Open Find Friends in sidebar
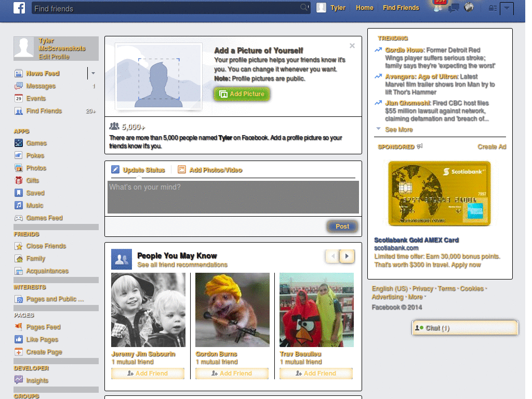The height and width of the screenshot is (399, 532). tap(44, 111)
